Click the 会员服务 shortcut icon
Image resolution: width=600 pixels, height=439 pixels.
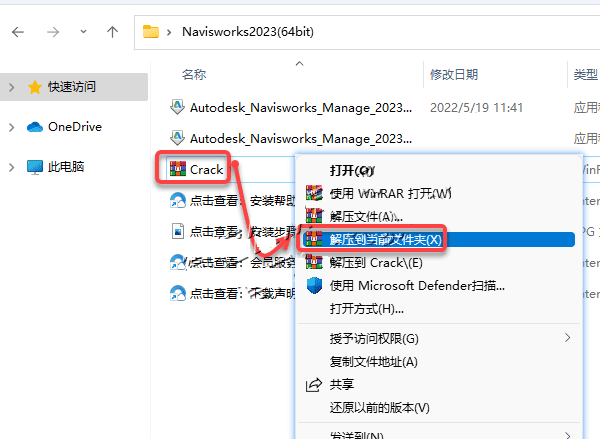pyautogui.click(x=178, y=262)
